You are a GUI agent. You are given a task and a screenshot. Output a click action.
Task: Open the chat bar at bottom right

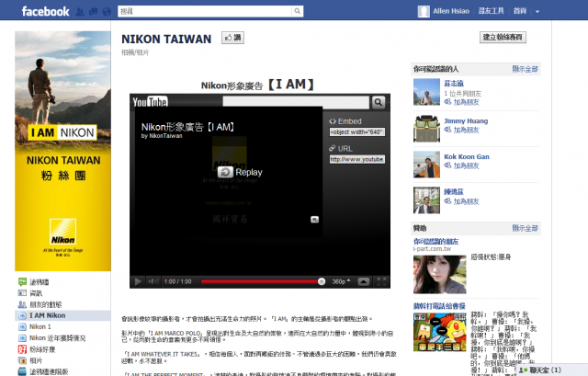pos(552,370)
